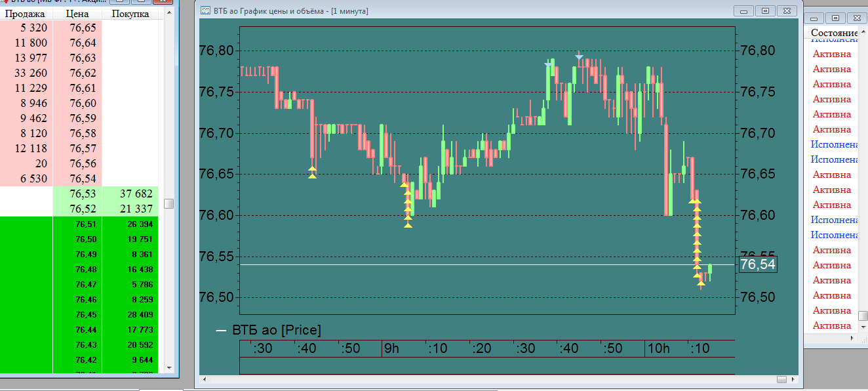Click down arrow of order book scrollbar
The image size is (868, 391).
[x=168, y=369]
